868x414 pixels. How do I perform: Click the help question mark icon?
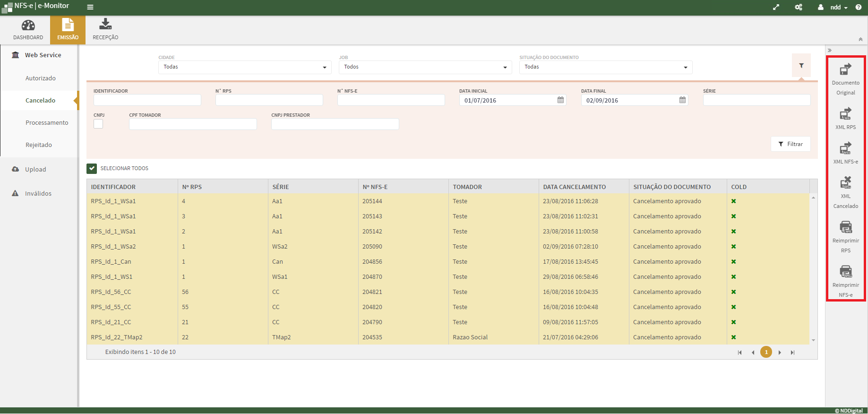pos(859,7)
